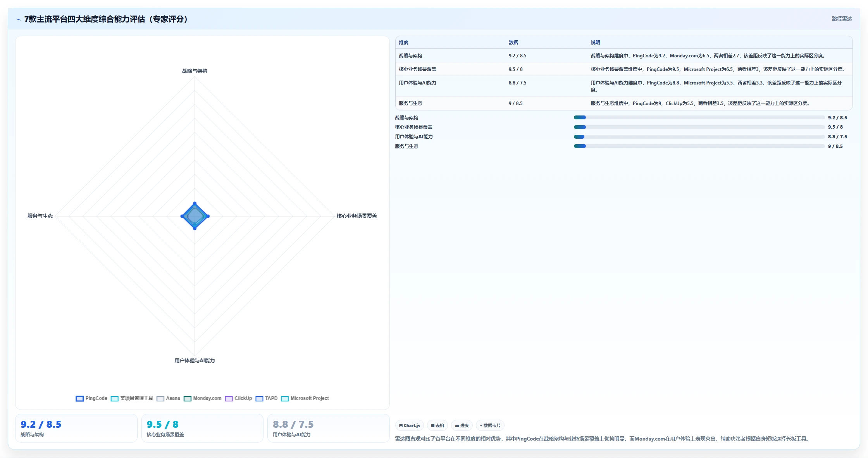
Task: Click the 战略与架构 progress list label
Action: click(406, 118)
